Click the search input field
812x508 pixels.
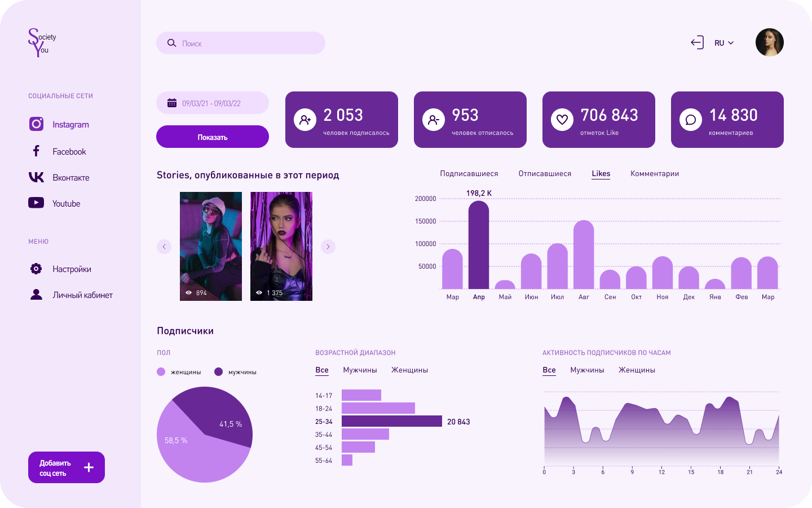coord(241,43)
